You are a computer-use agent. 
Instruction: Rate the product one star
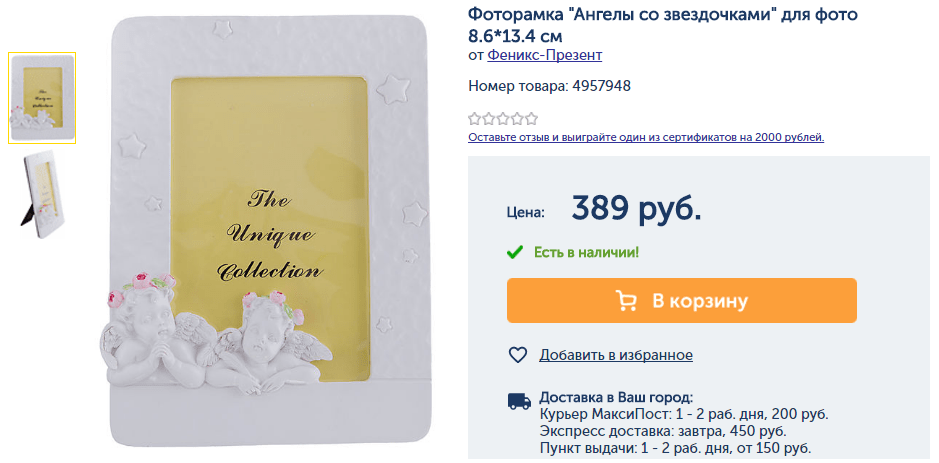475,119
